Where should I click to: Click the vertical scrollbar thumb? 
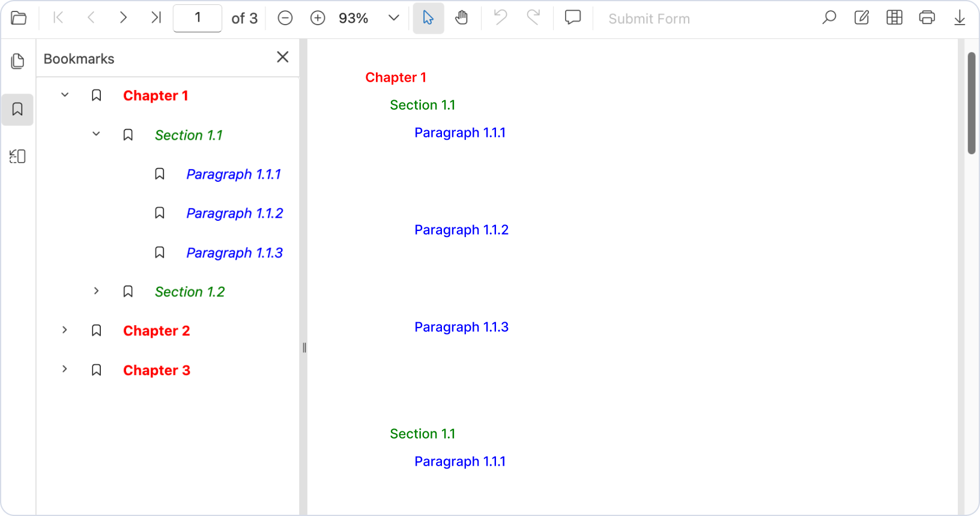(x=972, y=103)
